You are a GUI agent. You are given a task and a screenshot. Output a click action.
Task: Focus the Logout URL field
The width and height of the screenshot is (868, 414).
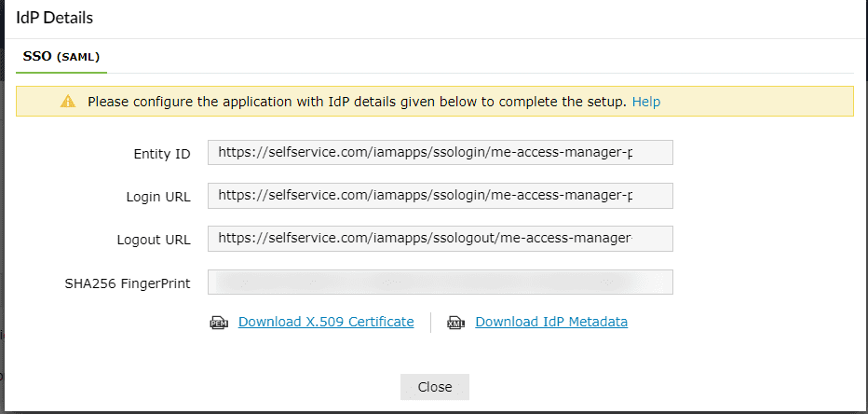click(440, 239)
